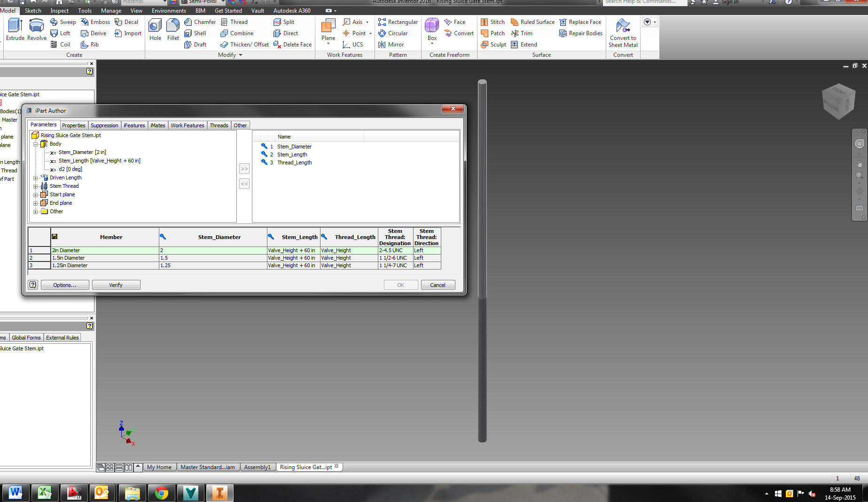Switch to the Threads tab in iPart Author
The height and width of the screenshot is (502, 868).
click(219, 125)
